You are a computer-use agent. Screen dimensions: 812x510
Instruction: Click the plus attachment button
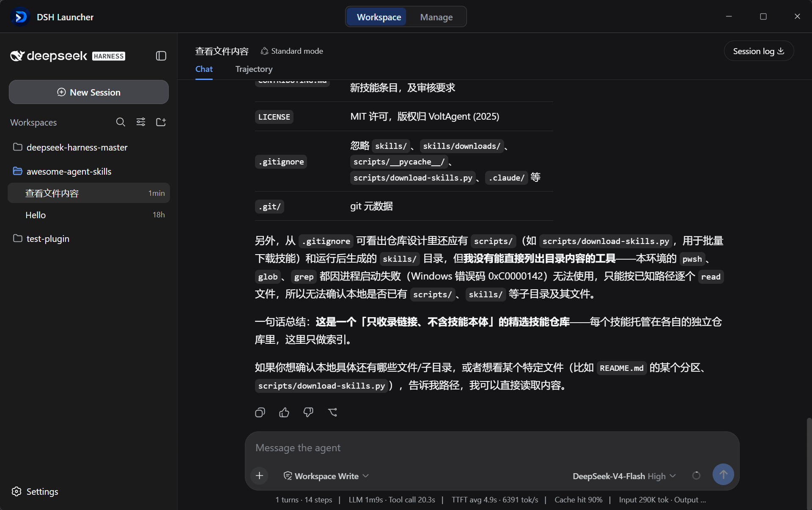pos(260,476)
